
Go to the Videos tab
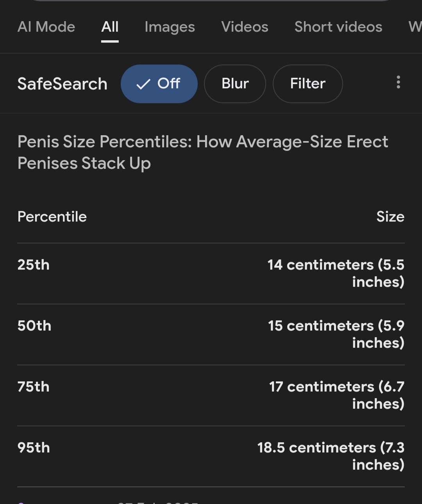coord(245,27)
